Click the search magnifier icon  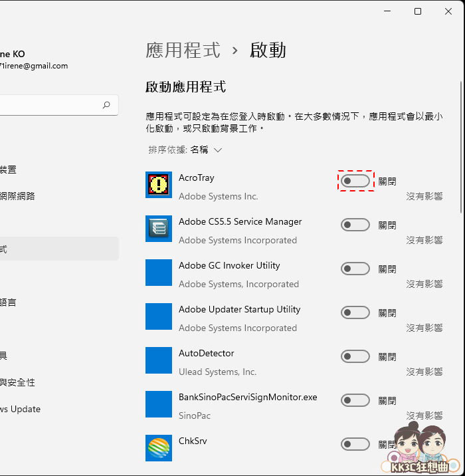pos(106,105)
